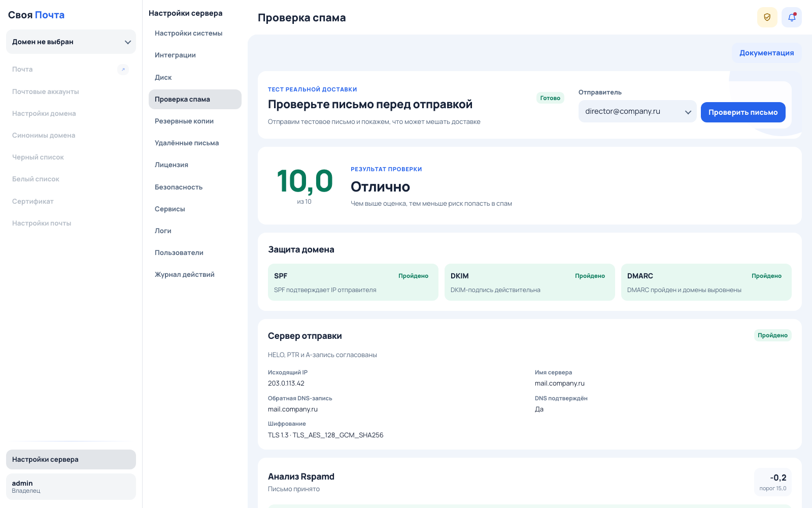
Task: Click the «Своя Почта» logo
Action: [36, 15]
